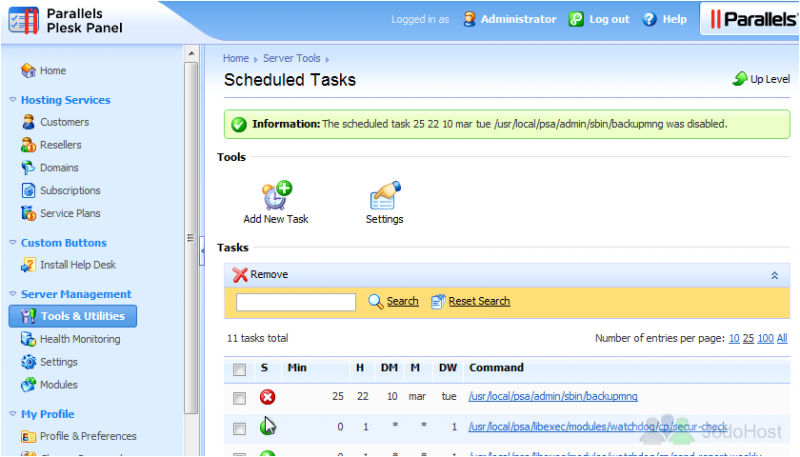Collapse the Custom Buttons section

pyautogui.click(x=13, y=242)
